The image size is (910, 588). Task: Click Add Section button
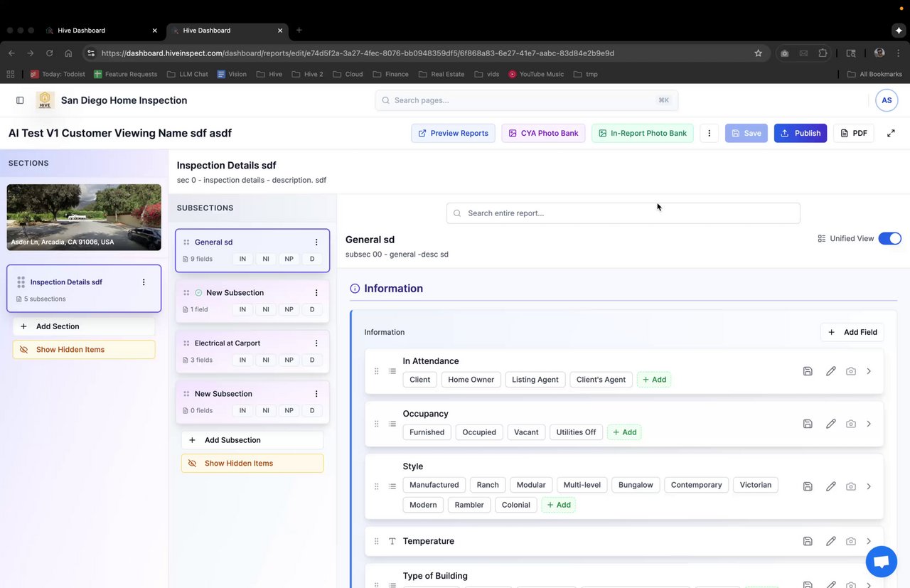click(x=84, y=326)
